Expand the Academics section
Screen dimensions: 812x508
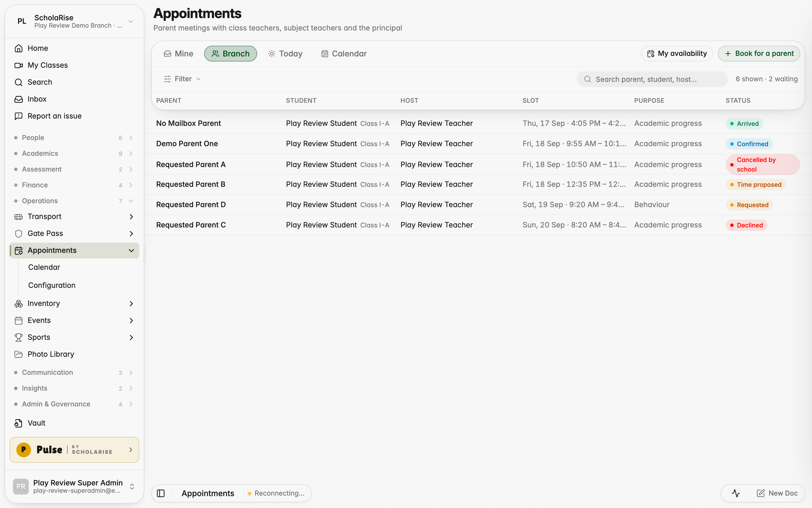tap(74, 154)
